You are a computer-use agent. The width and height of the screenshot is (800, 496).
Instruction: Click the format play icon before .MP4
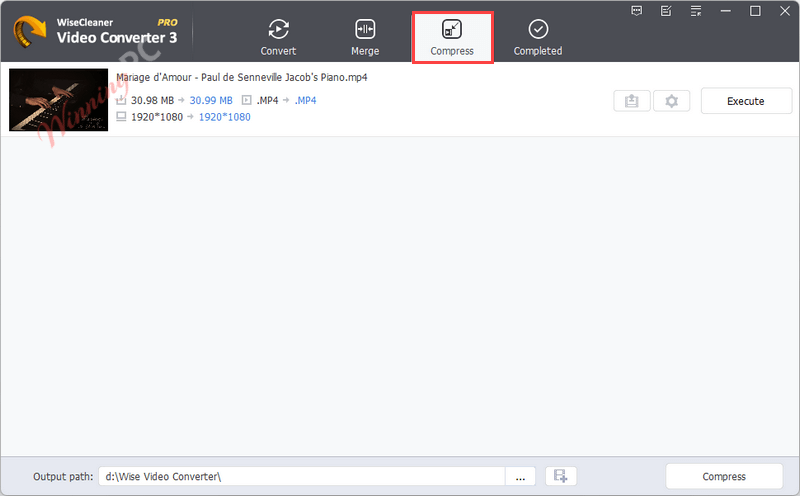click(246, 100)
